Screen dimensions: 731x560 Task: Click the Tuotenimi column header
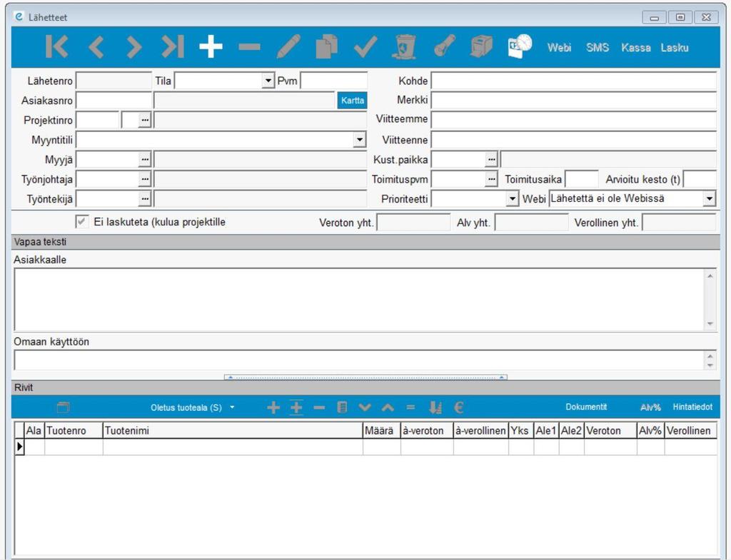[x=233, y=430]
